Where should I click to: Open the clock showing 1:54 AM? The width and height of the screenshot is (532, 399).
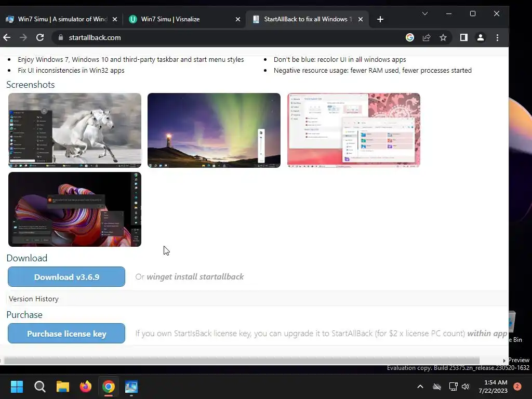pos(493,387)
